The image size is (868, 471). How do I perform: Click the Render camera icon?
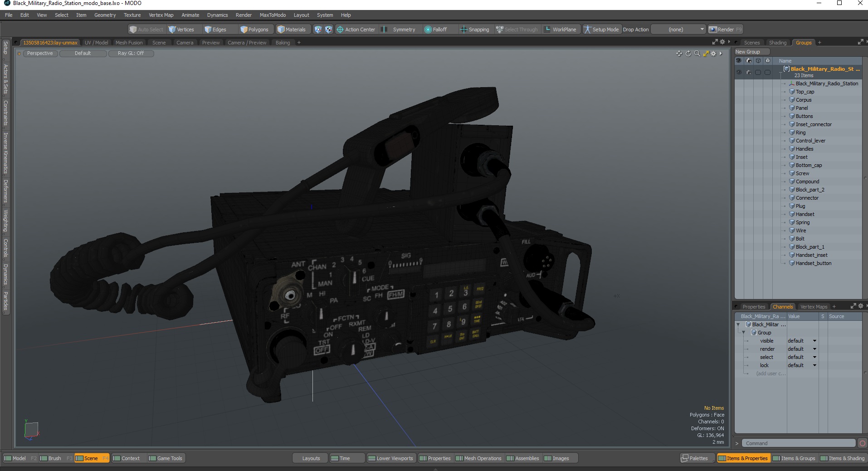(x=713, y=29)
